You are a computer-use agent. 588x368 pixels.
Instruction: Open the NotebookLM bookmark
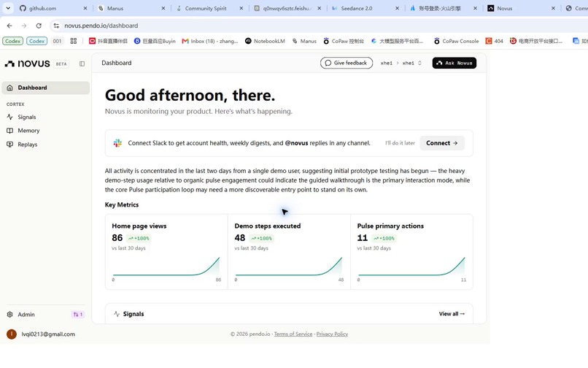pyautogui.click(x=265, y=41)
